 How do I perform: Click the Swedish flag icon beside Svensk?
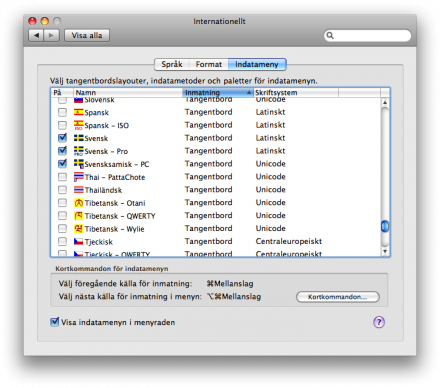click(x=79, y=138)
